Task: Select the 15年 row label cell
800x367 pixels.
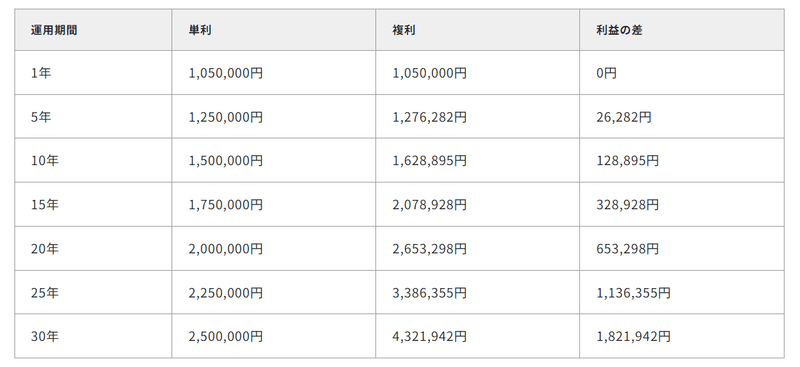Action: 93,204
